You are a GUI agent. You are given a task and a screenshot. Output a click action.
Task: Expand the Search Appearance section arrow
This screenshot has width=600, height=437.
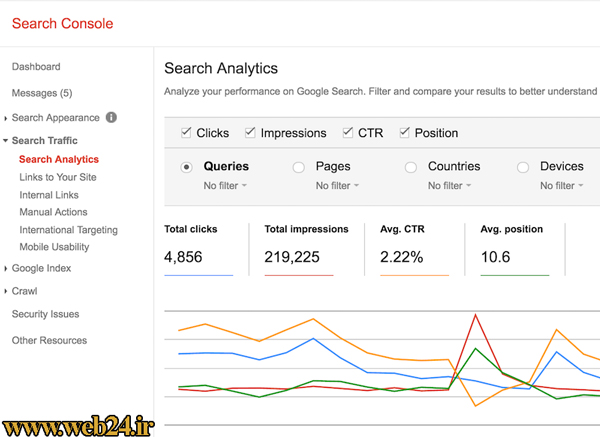point(5,119)
